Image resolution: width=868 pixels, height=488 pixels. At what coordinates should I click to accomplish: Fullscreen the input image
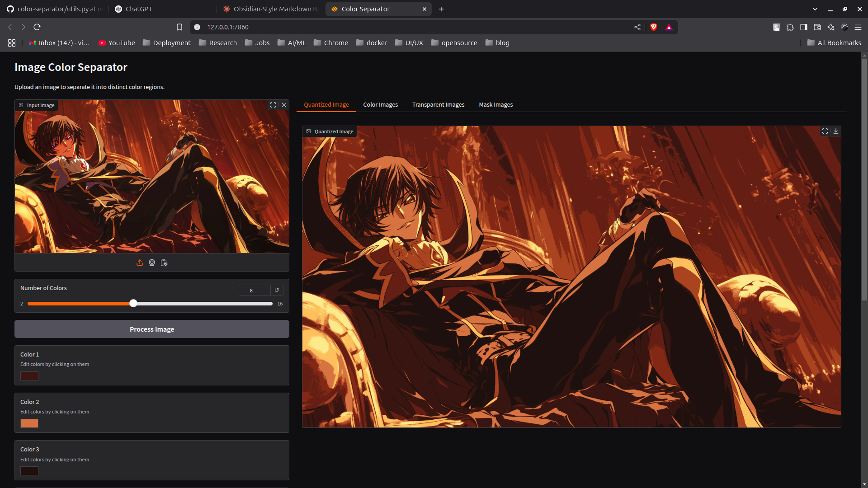(273, 105)
